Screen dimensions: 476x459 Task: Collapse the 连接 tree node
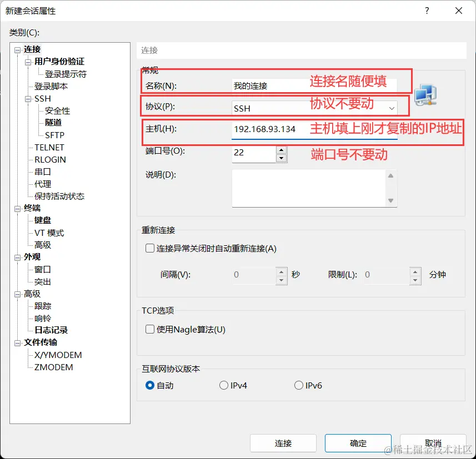coord(18,50)
